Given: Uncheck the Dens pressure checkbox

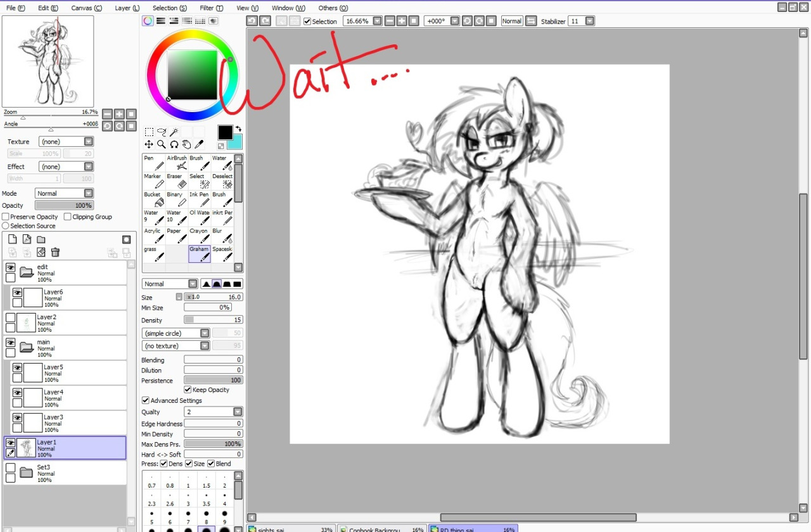Looking at the screenshot, I should [164, 464].
